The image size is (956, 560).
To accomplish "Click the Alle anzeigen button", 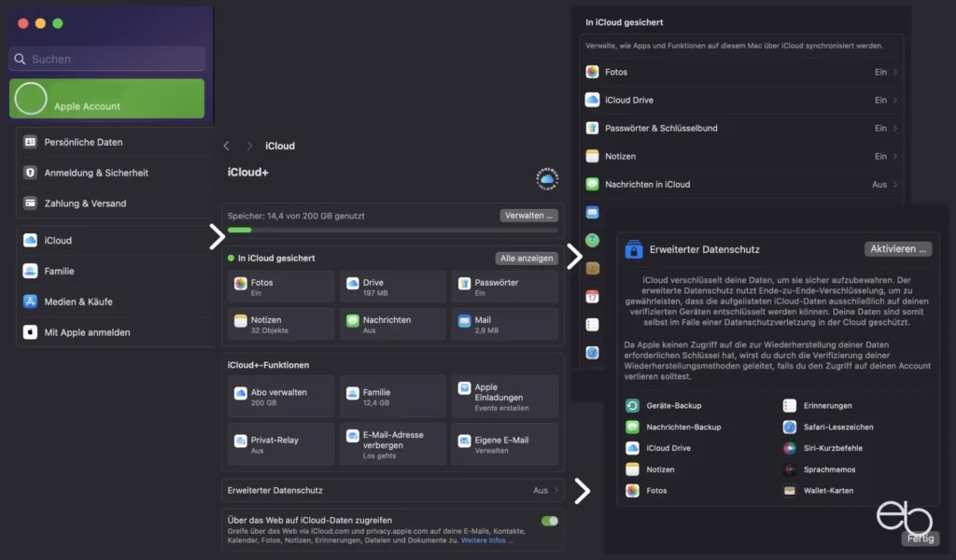I will (527, 259).
